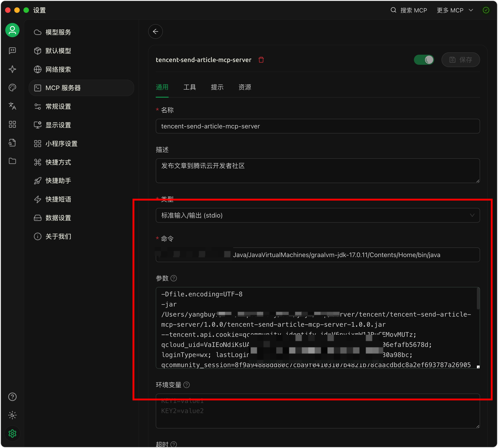Click the 命令 java path input
The image size is (498, 448).
point(318,255)
